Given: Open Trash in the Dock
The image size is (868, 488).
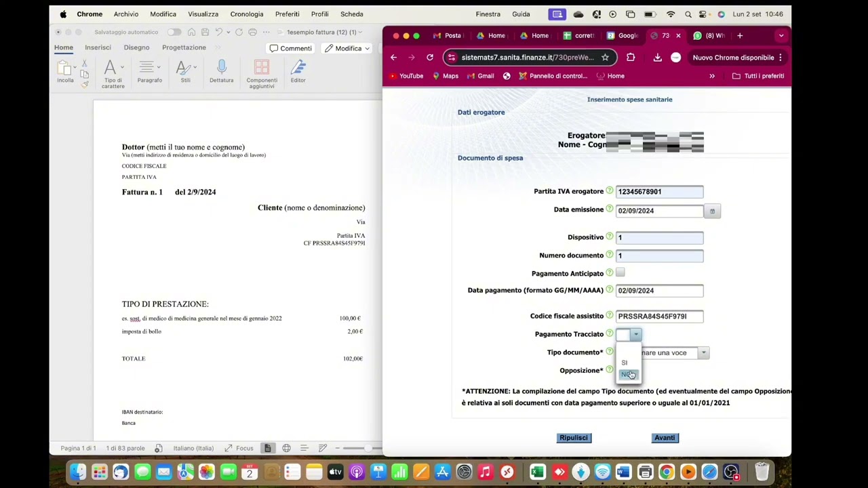Looking at the screenshot, I should pos(762,472).
